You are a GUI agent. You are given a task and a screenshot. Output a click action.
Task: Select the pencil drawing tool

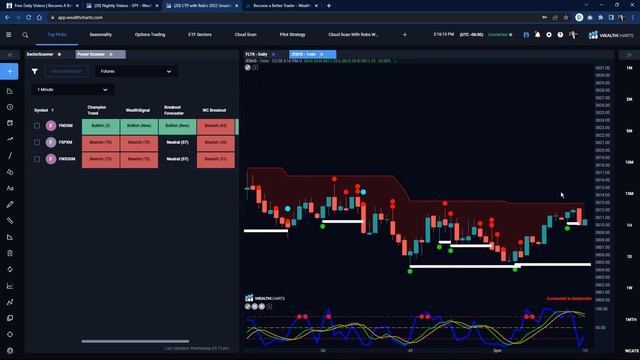click(x=10, y=204)
